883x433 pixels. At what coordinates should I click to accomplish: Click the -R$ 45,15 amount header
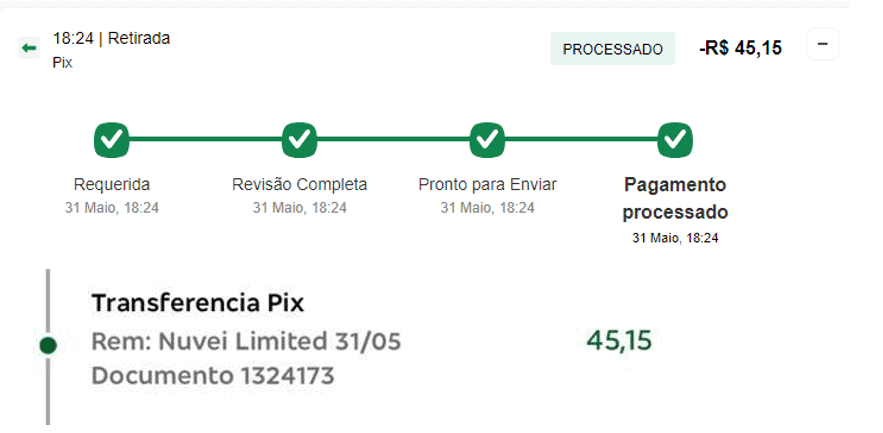point(741,48)
